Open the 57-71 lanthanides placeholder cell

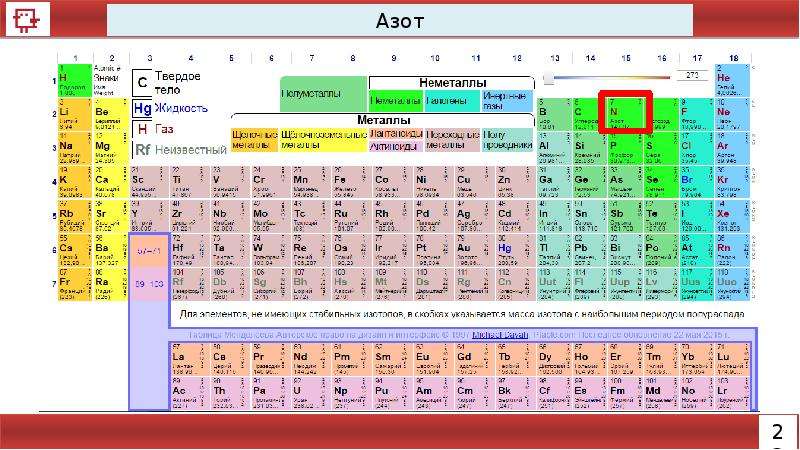coord(149,251)
